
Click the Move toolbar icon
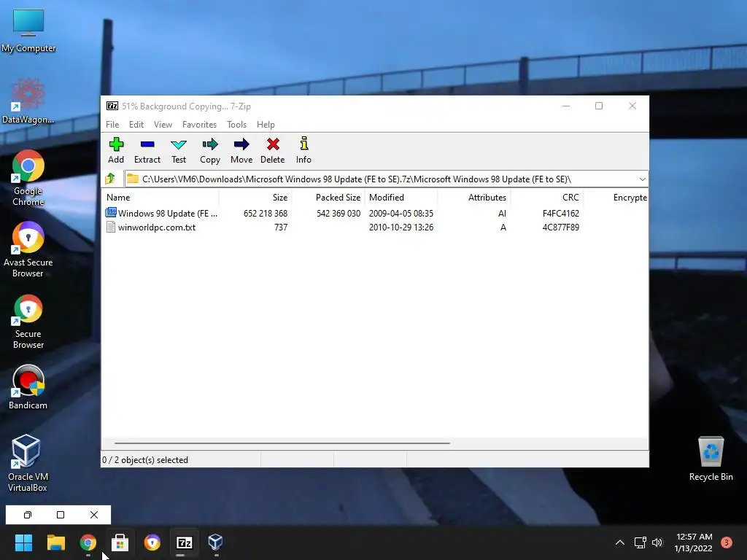tap(241, 144)
